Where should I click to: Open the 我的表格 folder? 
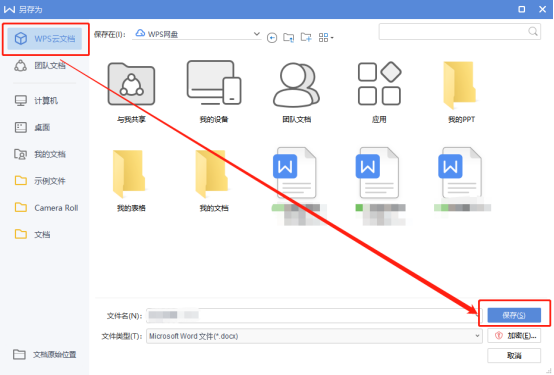[131, 181]
